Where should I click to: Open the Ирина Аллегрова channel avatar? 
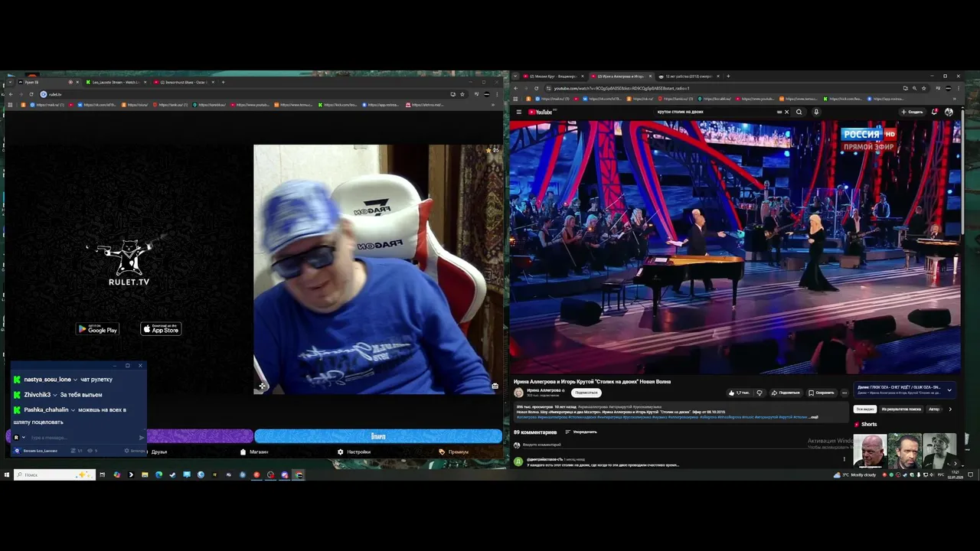coord(518,393)
